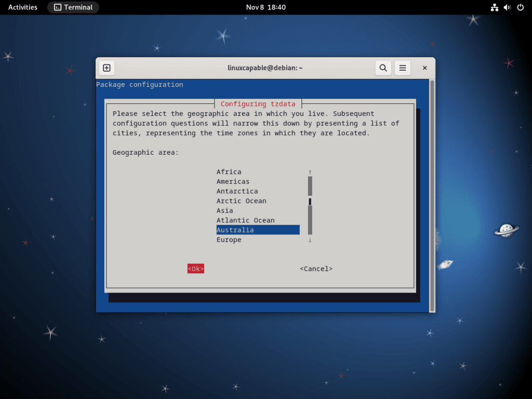This screenshot has height=399, width=532.
Task: Click the down arrow below the list scrollbar
Action: click(x=310, y=240)
